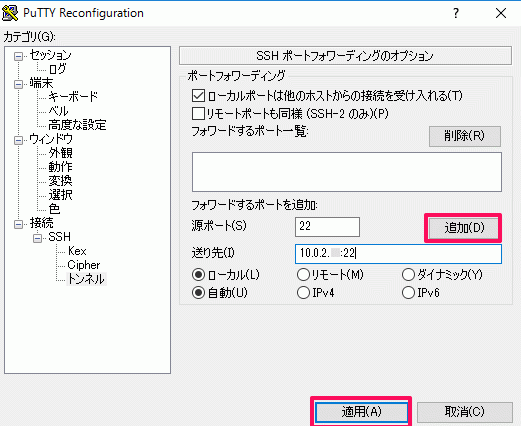Select the 接続 category
521x426 pixels.
[x=41, y=223]
